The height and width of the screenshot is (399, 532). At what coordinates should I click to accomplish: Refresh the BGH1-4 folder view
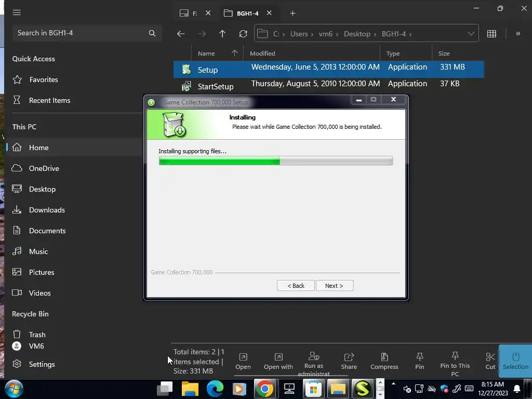point(243,34)
